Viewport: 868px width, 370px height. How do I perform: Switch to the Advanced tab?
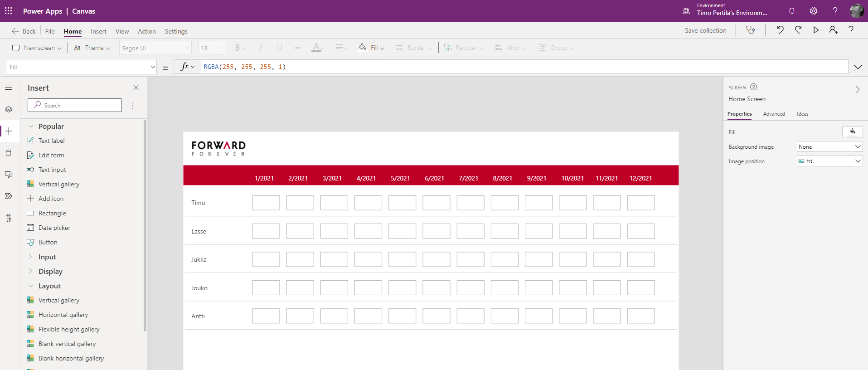coord(774,114)
